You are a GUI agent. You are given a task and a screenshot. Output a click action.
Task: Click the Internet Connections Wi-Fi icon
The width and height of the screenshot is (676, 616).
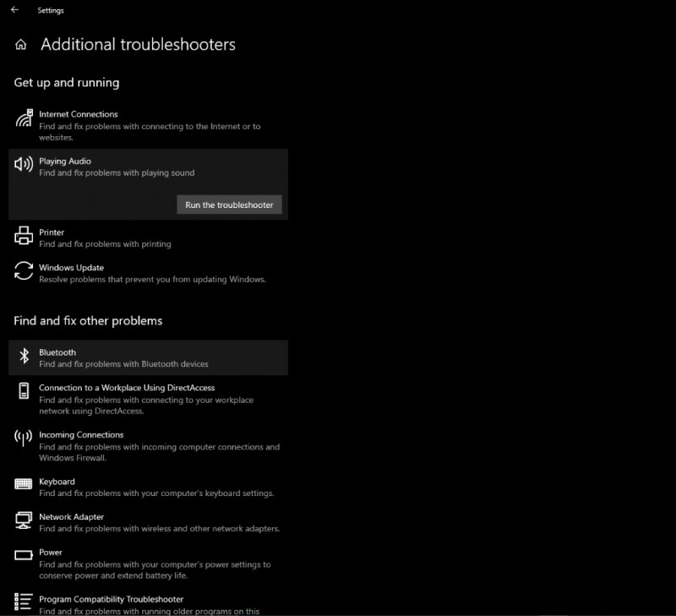(x=23, y=119)
